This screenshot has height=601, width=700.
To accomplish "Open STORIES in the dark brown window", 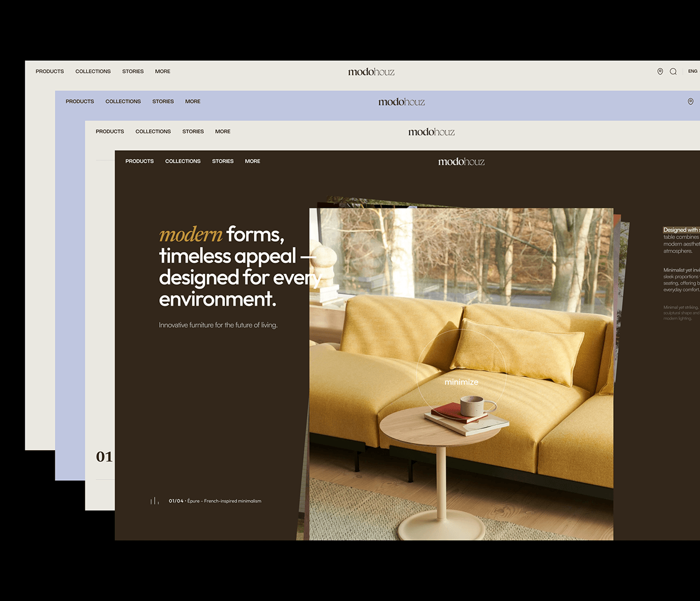I will click(x=223, y=161).
